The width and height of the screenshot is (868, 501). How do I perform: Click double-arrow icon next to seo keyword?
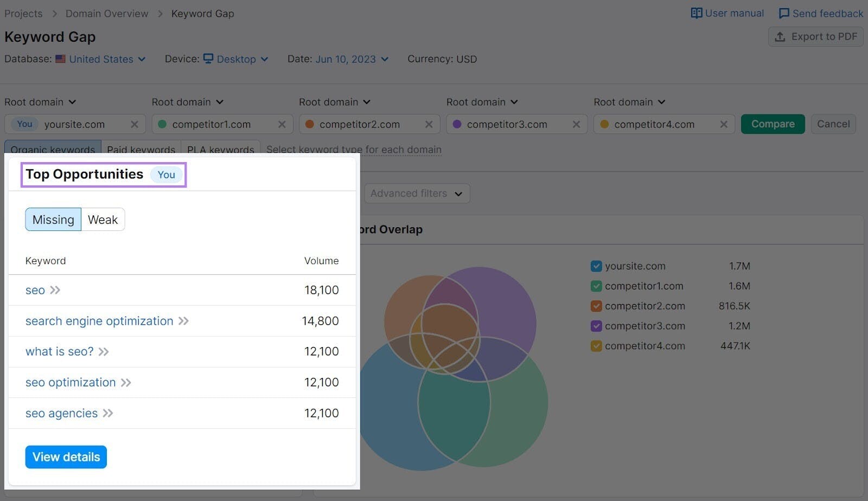point(55,291)
